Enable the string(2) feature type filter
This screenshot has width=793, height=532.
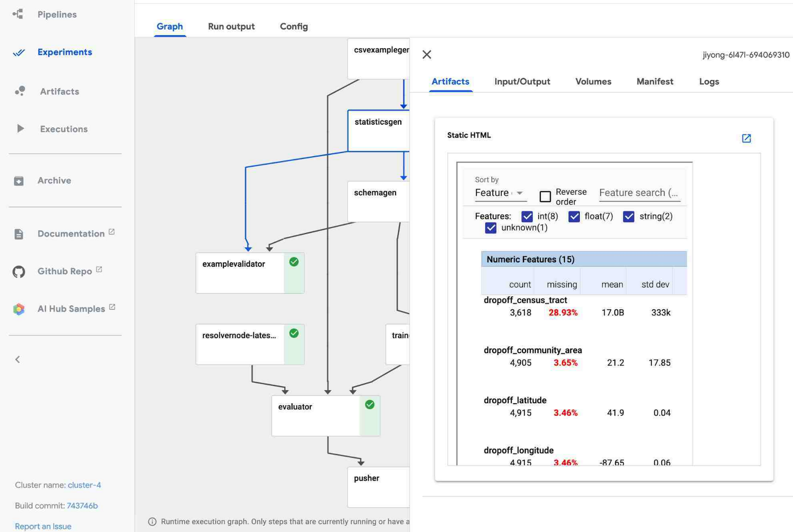click(x=628, y=216)
